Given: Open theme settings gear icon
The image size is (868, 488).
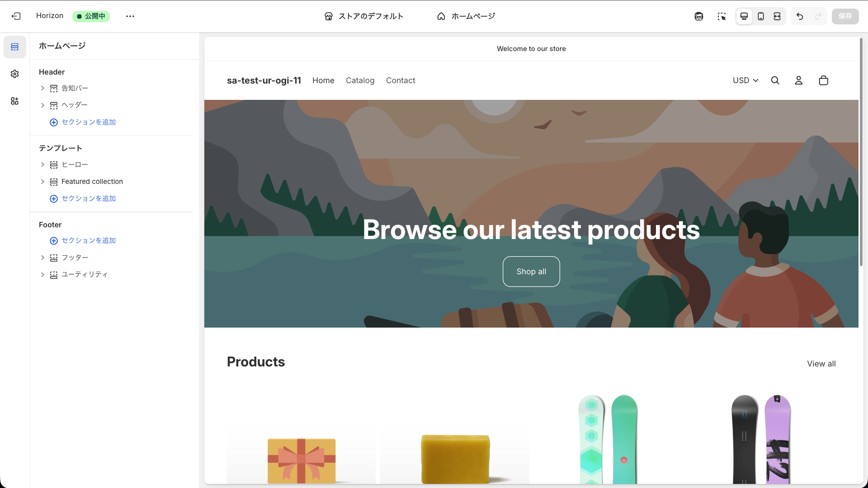Looking at the screenshot, I should tap(15, 74).
